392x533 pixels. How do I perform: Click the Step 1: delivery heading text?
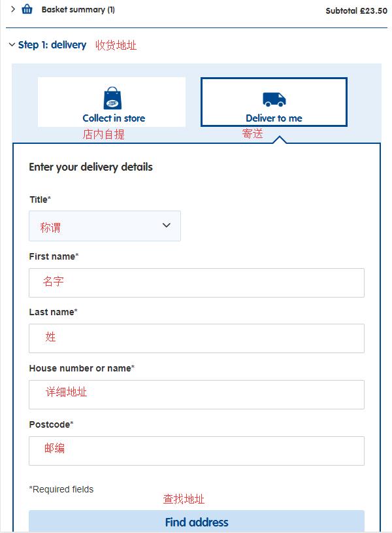pos(52,45)
